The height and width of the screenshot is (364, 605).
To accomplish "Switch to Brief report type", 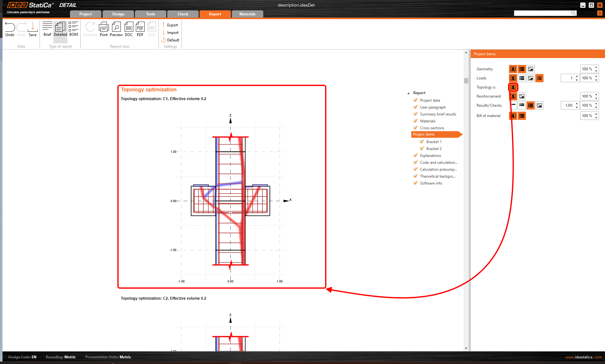I will pos(47,29).
